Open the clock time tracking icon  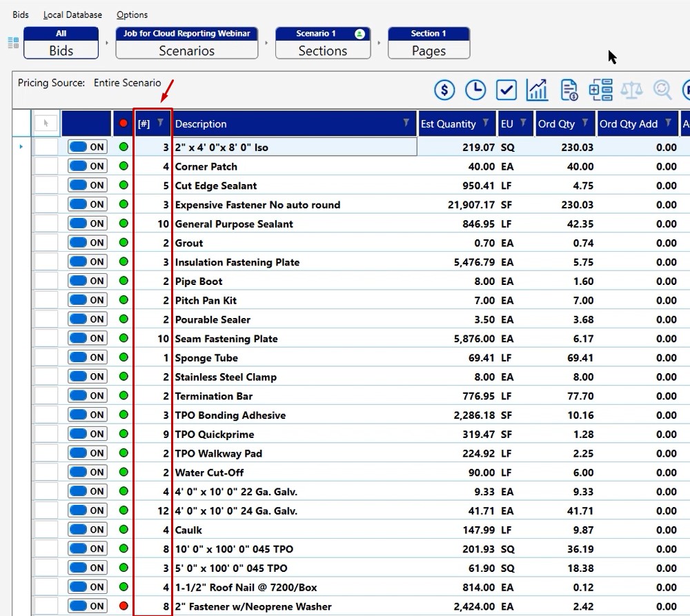click(476, 90)
